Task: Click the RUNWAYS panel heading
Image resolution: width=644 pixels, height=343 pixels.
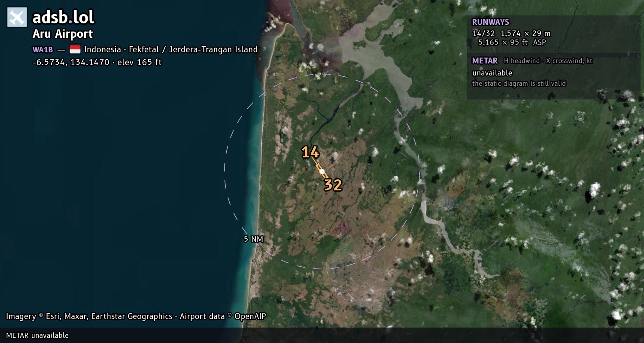Action: click(490, 22)
